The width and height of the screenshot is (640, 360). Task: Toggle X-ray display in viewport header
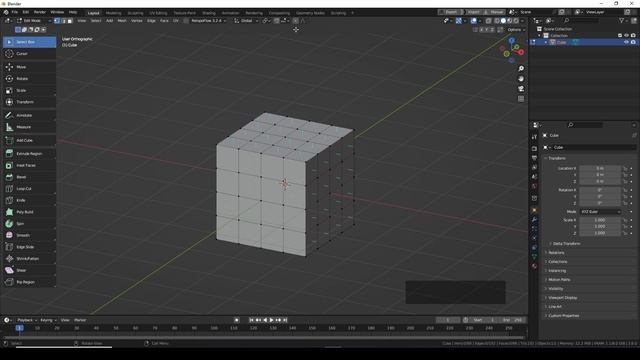click(x=488, y=20)
